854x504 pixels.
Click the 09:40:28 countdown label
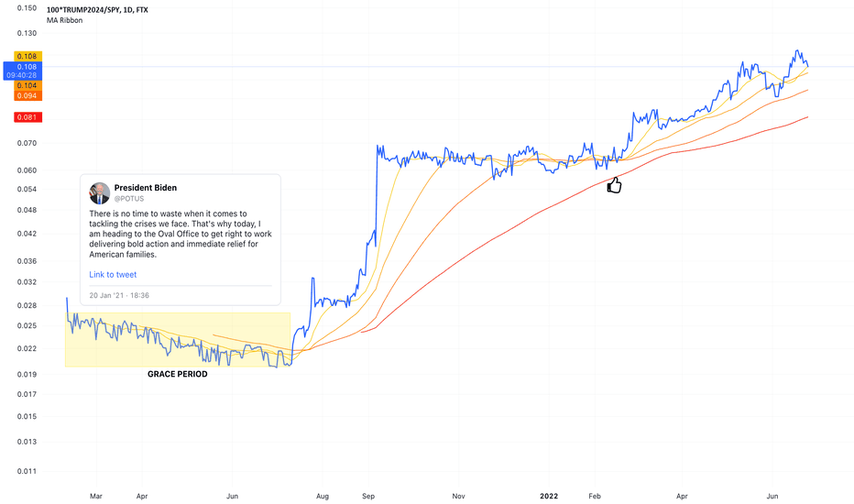pos(22,75)
